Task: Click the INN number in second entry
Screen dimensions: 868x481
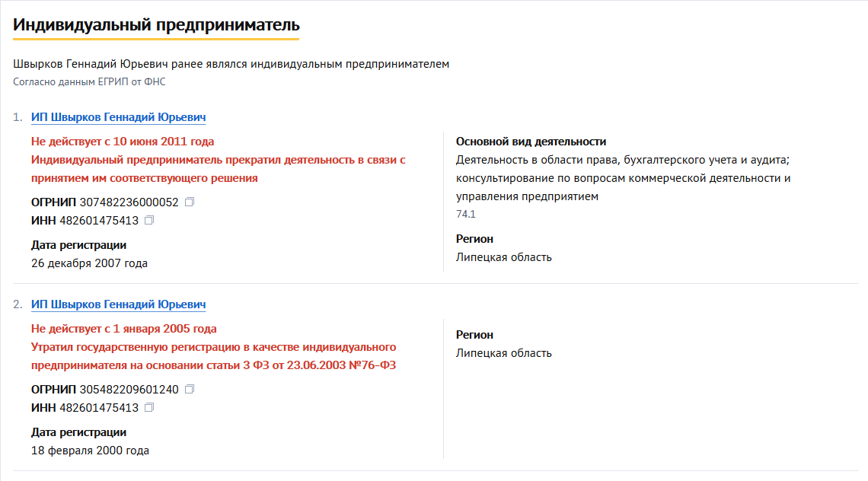Action: 99,408
